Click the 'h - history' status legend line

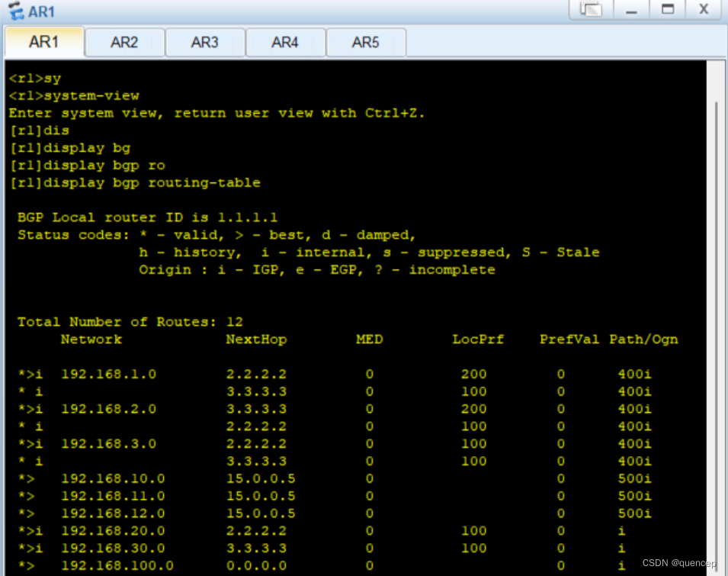click(x=369, y=253)
